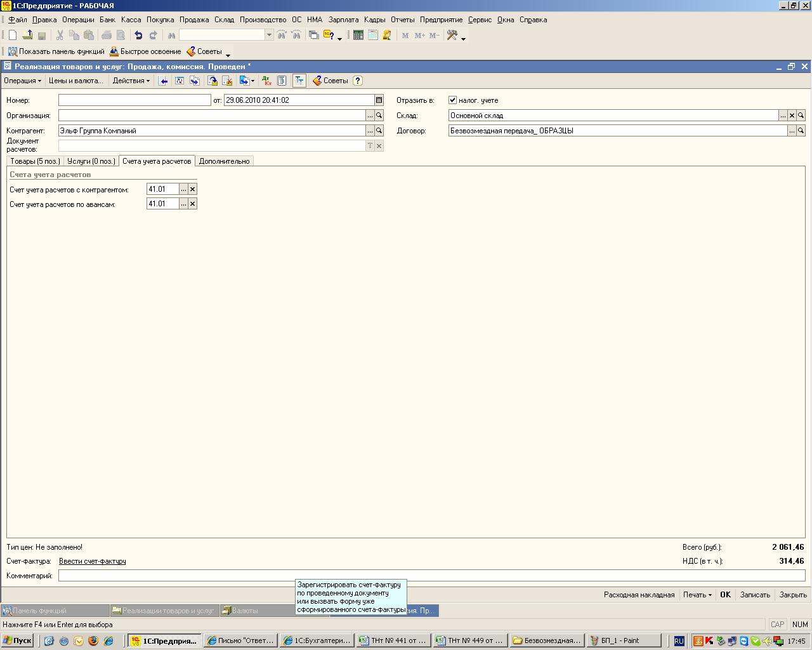Open the Продажа menu
Image resolution: width=812 pixels, height=650 pixels.
pos(194,20)
